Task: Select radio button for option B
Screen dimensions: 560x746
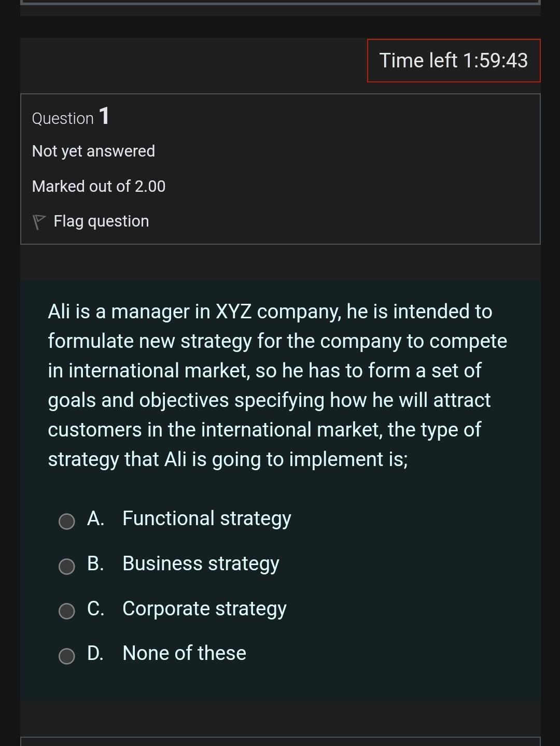Action: [x=66, y=566]
